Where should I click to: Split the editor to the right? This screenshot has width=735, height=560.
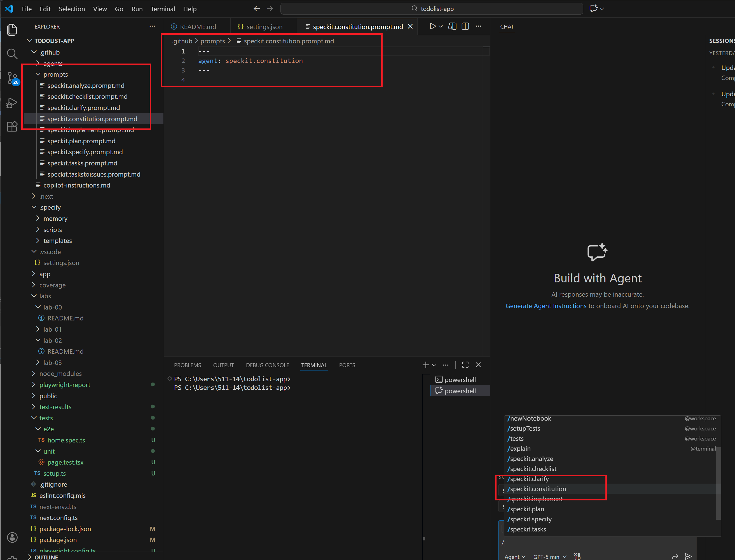coord(465,26)
